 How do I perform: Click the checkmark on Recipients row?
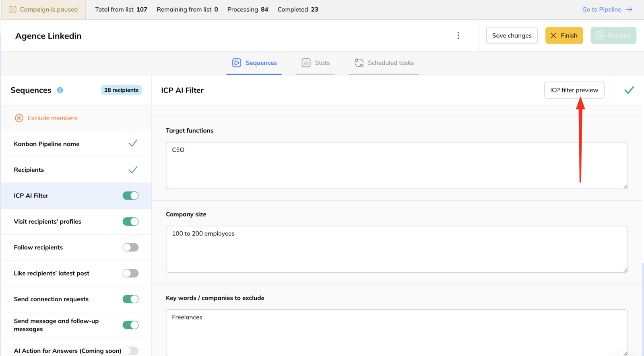(133, 169)
